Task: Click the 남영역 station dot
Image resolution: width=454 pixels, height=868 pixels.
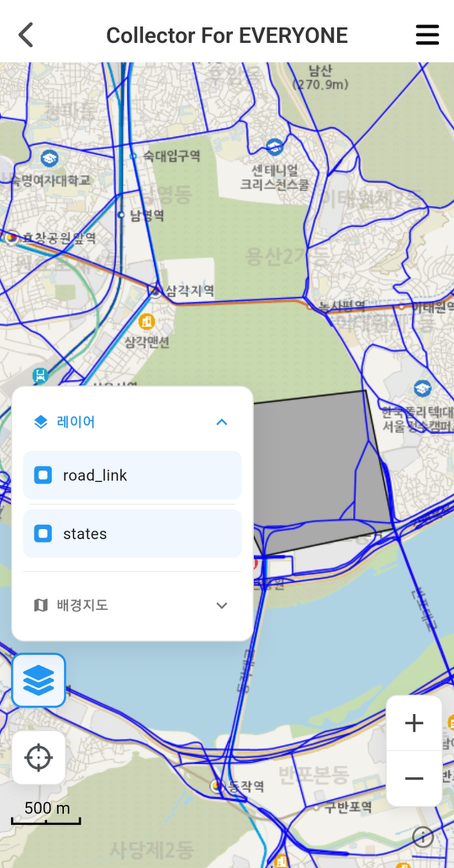Action: pyautogui.click(x=121, y=215)
